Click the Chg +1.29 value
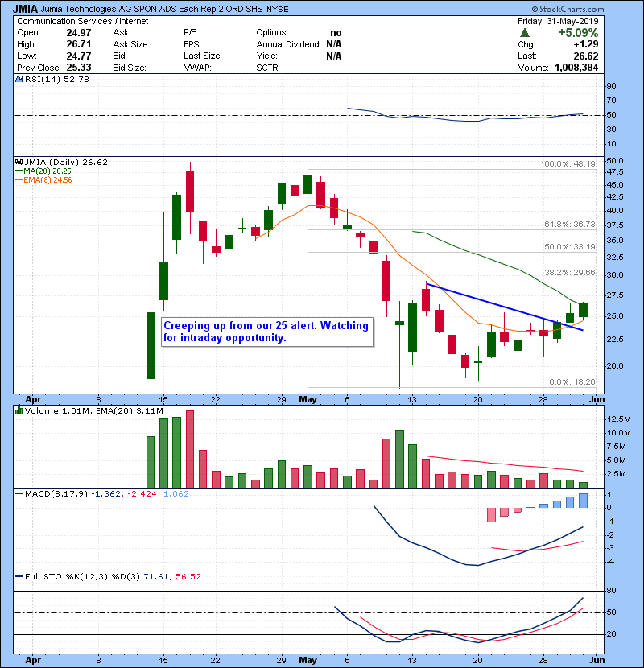This screenshot has width=644, height=668. click(585, 44)
